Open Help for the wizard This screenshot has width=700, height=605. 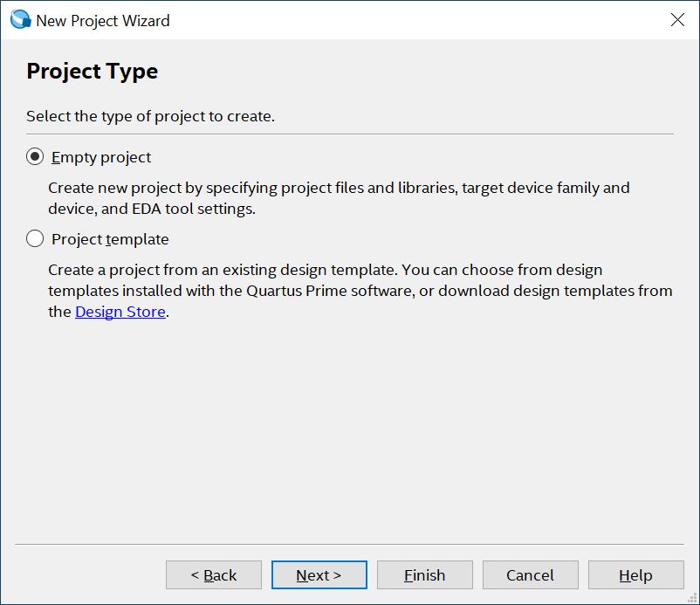(635, 575)
